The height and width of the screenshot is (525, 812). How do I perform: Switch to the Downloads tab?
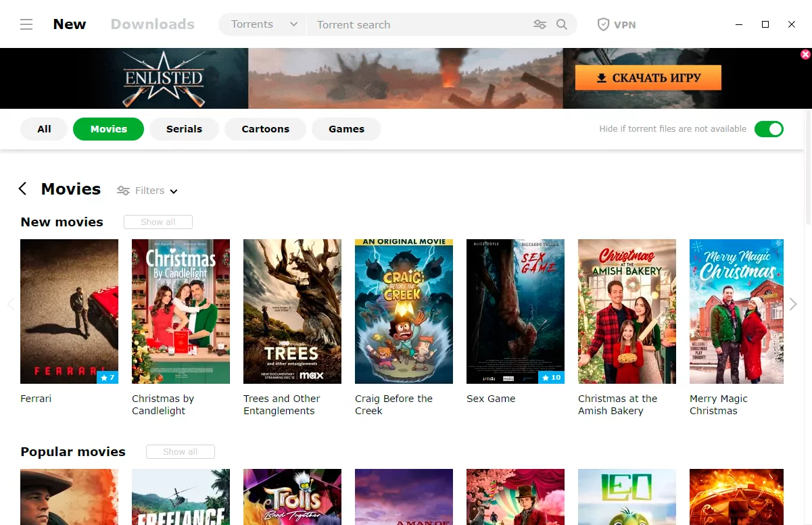[153, 24]
